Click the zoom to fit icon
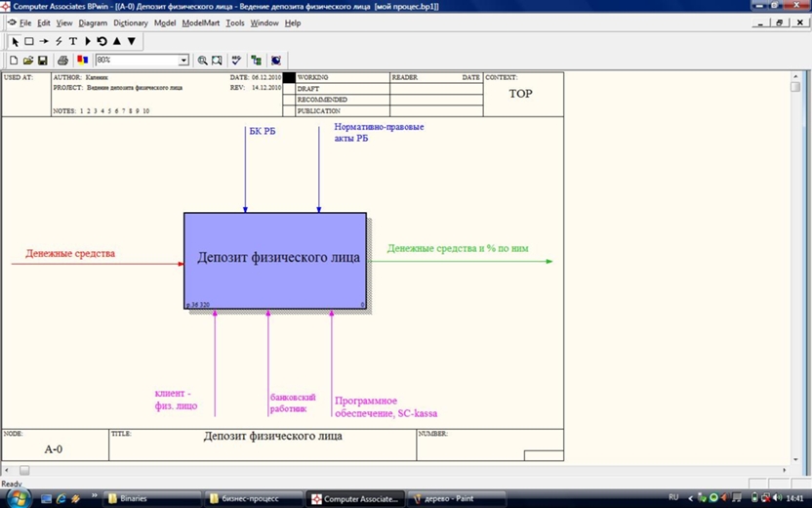Image resolution: width=812 pixels, height=508 pixels. point(217,61)
